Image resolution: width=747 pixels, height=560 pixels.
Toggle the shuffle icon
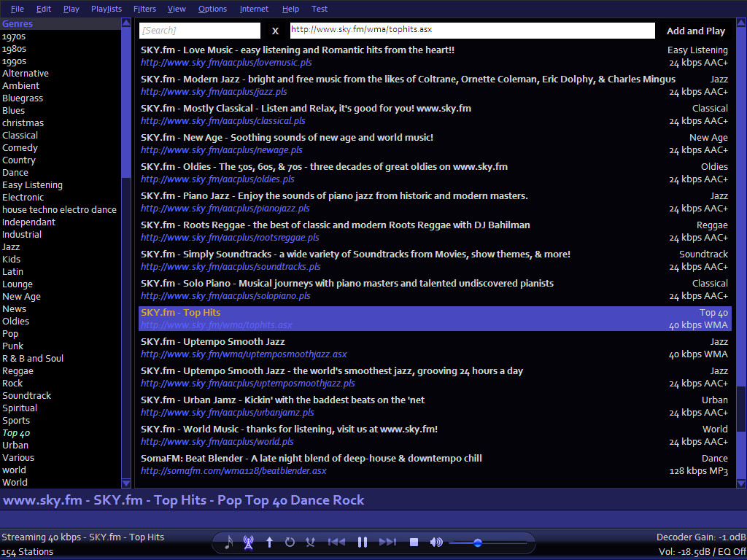pos(311,542)
